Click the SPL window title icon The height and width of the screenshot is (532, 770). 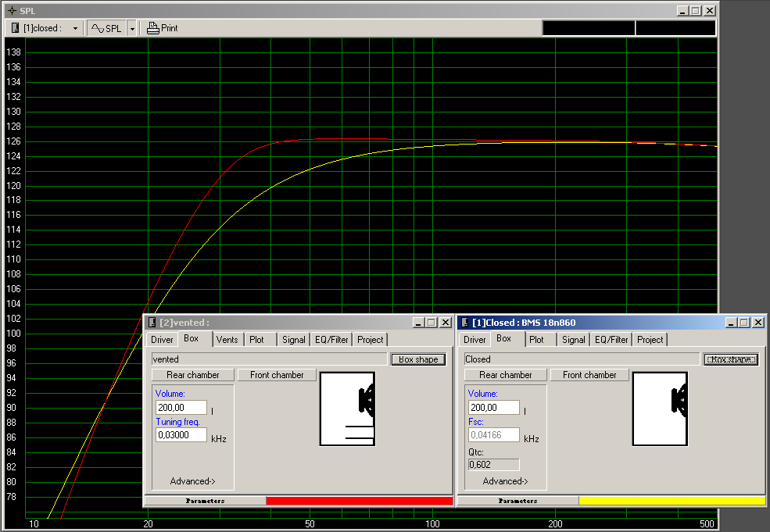click(x=13, y=10)
